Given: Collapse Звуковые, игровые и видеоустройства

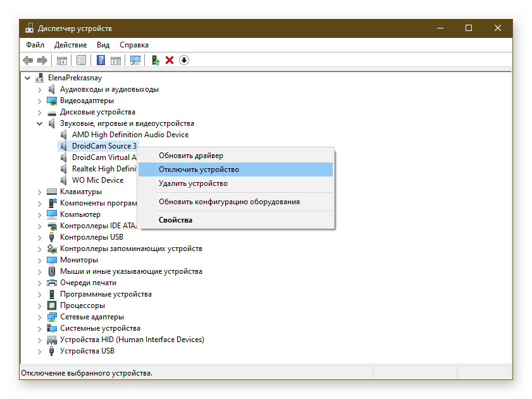Looking at the screenshot, I should coord(39,123).
